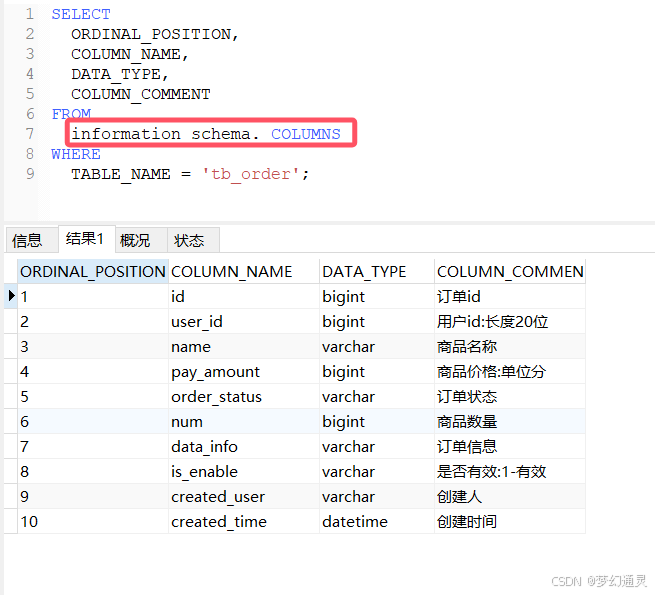
Task: Select the 'data_info' cell
Action: [244, 447]
